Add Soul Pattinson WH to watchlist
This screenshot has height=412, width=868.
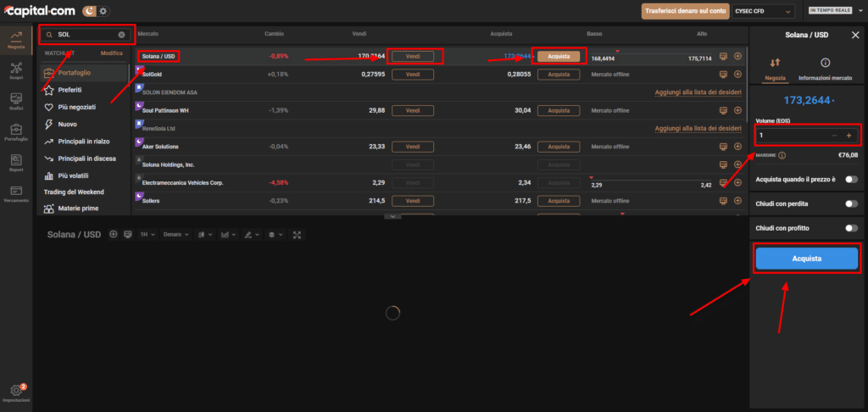737,110
